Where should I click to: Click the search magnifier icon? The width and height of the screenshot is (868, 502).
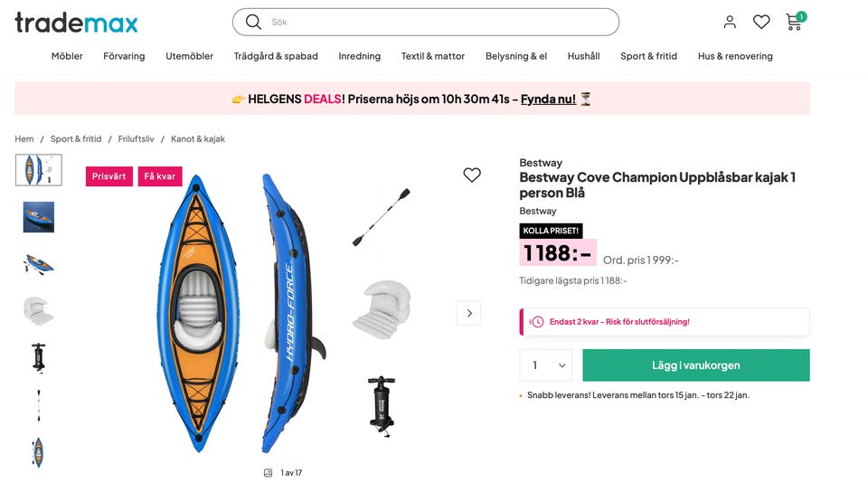click(x=253, y=22)
